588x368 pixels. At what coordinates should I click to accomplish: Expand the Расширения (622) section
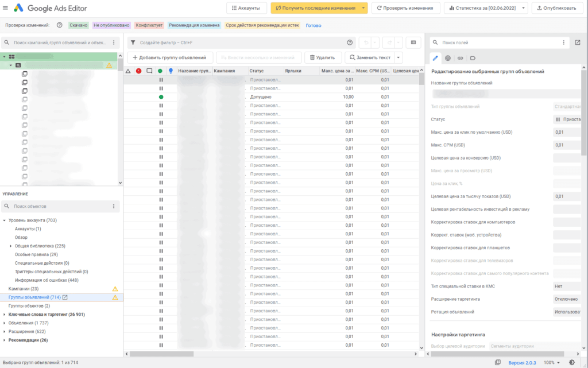click(4, 332)
